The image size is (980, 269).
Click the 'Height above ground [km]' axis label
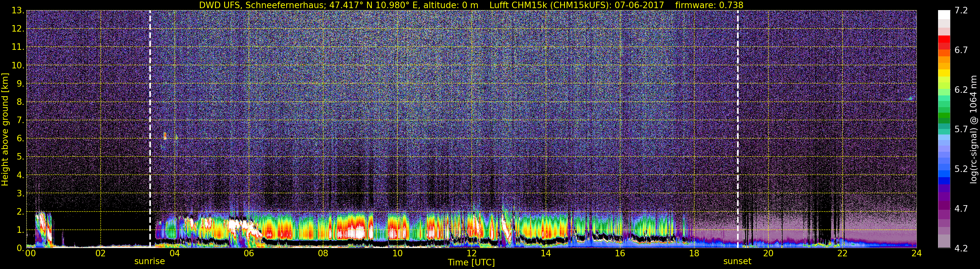pyautogui.click(x=5, y=129)
